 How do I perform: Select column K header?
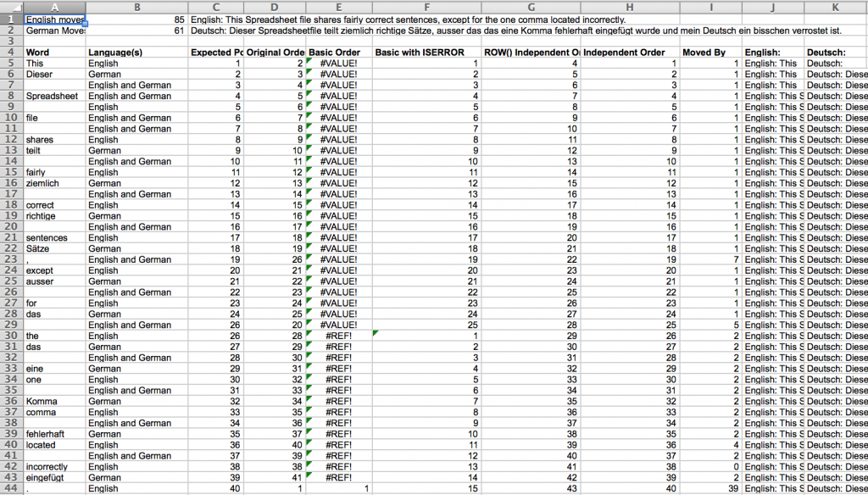(x=836, y=7)
